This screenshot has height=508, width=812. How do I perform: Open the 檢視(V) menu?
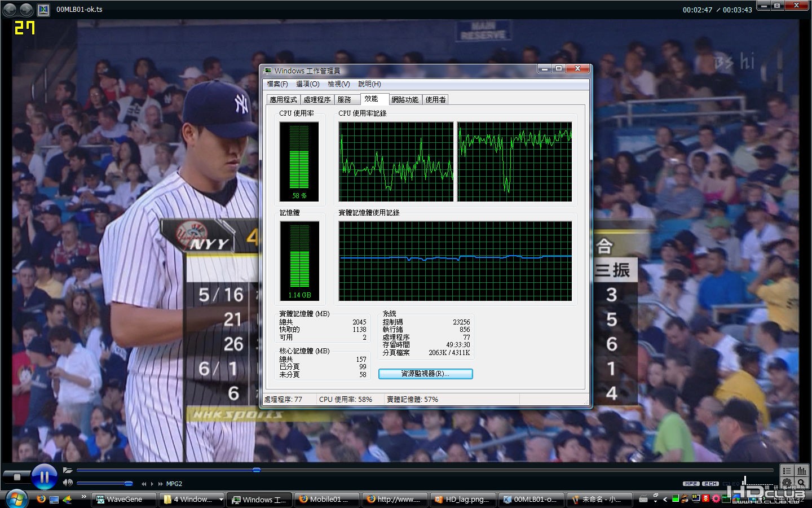339,84
